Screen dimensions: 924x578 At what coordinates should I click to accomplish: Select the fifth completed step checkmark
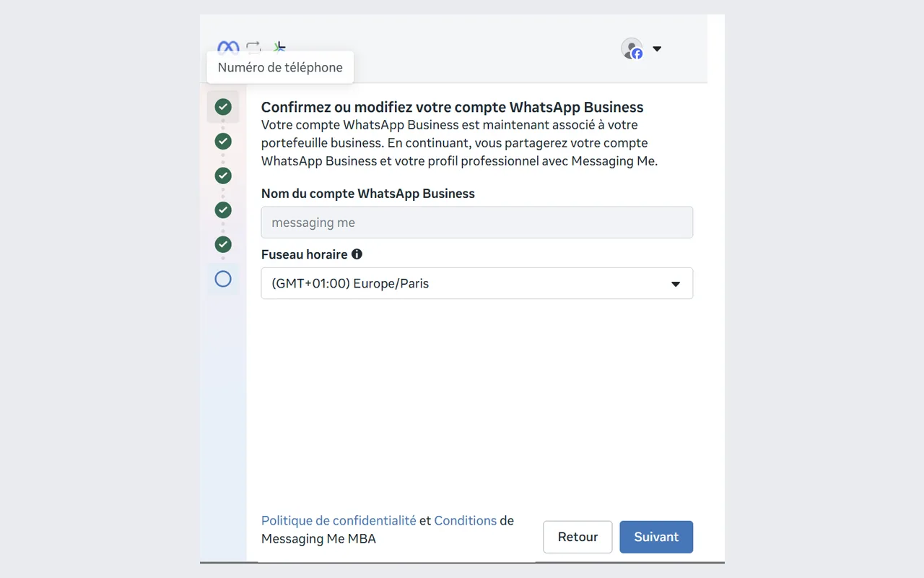[223, 244]
